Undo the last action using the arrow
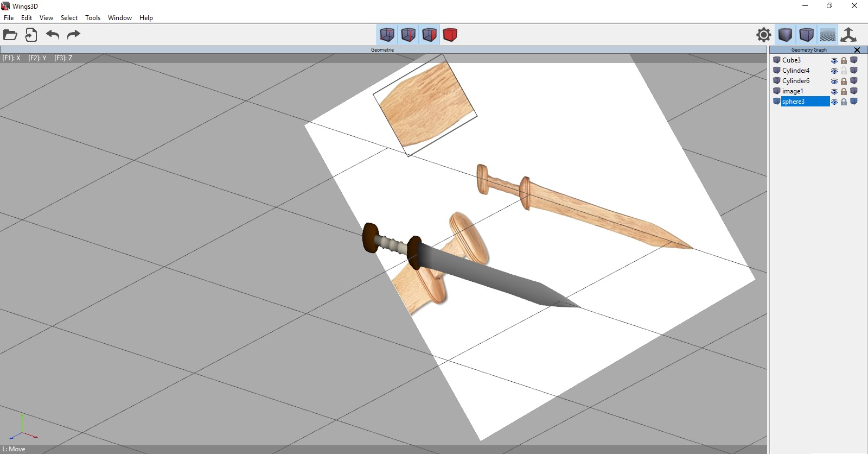 coord(53,35)
